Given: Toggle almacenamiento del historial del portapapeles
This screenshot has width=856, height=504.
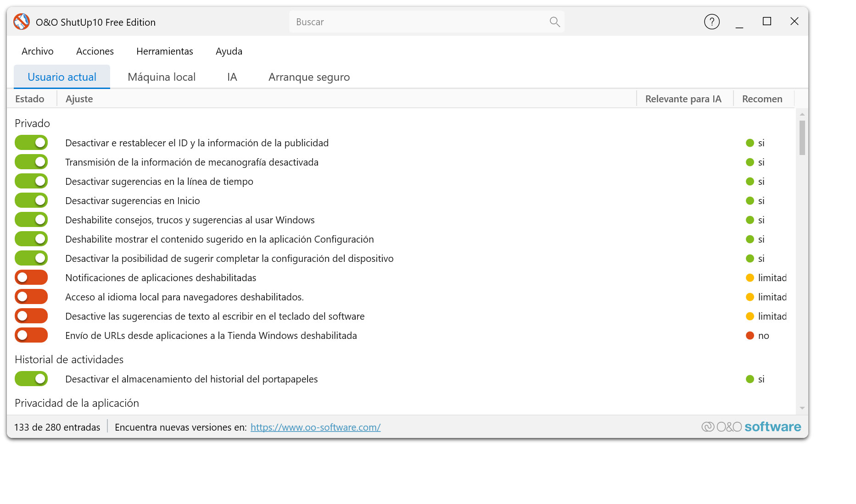Looking at the screenshot, I should point(31,379).
